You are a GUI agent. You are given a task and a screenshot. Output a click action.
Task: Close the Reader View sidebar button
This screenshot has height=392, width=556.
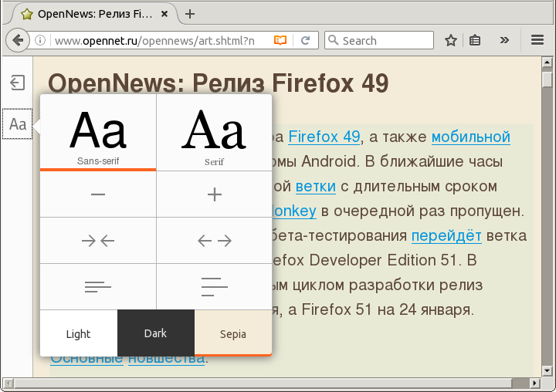coord(17,83)
